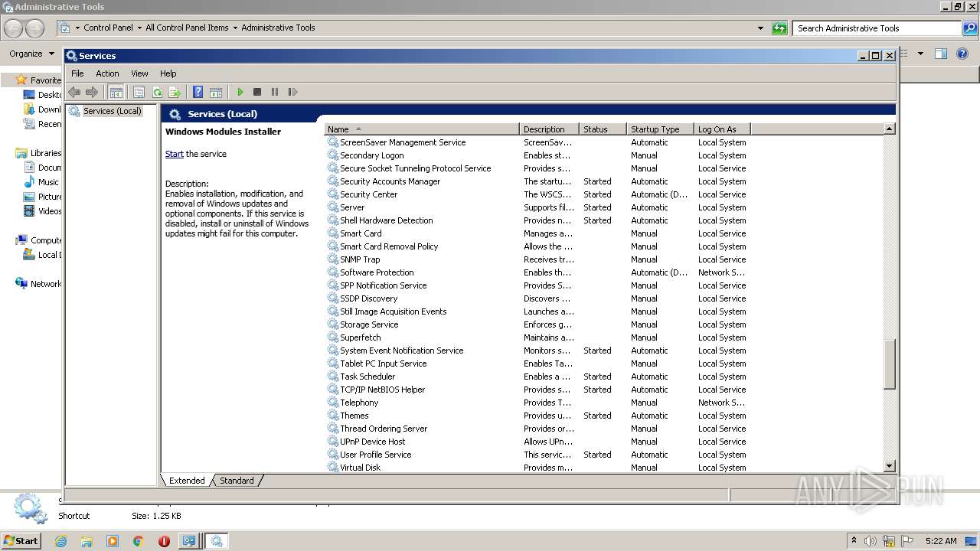Sort by the Log On As column header

tap(722, 129)
